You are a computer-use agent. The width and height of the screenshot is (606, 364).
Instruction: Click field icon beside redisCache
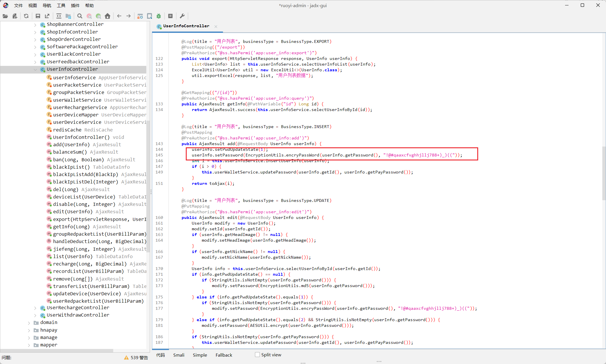[49, 130]
